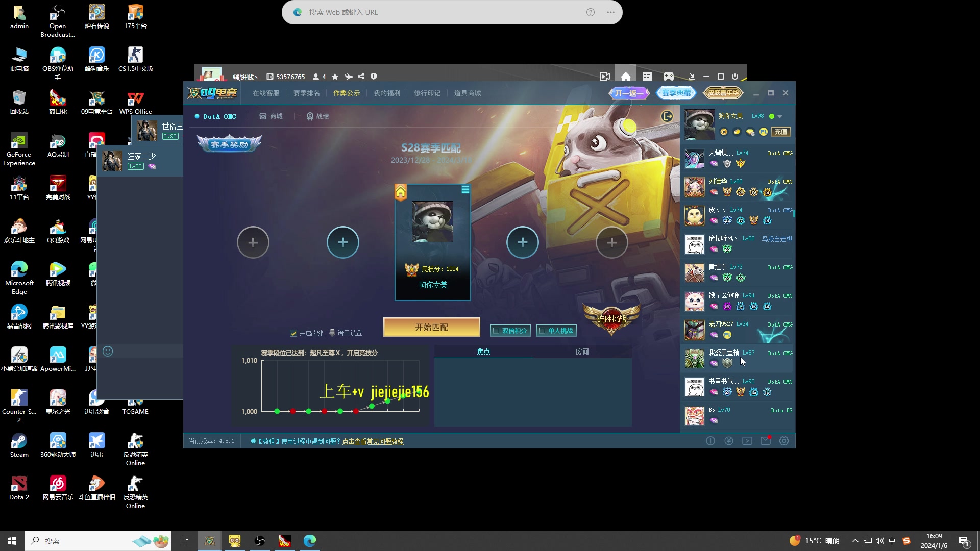Click the gold coin icon under profile
This screenshot has height=551, width=980.
(724, 132)
